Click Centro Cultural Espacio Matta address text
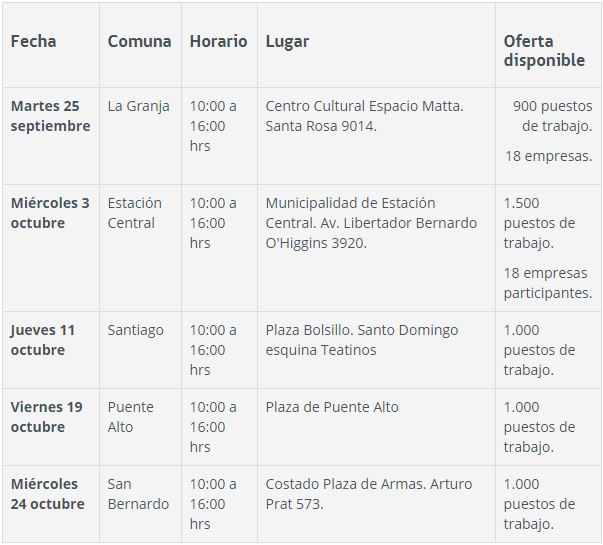Screen dimensions: 603x545 point(364,116)
